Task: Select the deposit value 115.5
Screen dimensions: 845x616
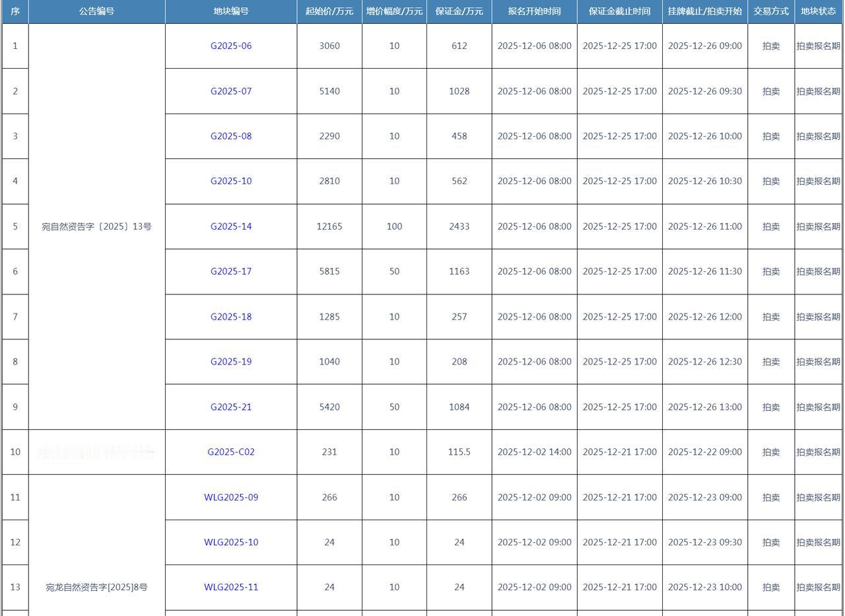Action: click(x=459, y=452)
